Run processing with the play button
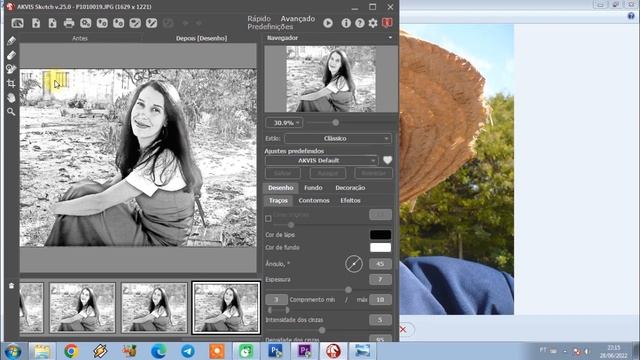The height and width of the screenshot is (360, 640). (x=328, y=23)
